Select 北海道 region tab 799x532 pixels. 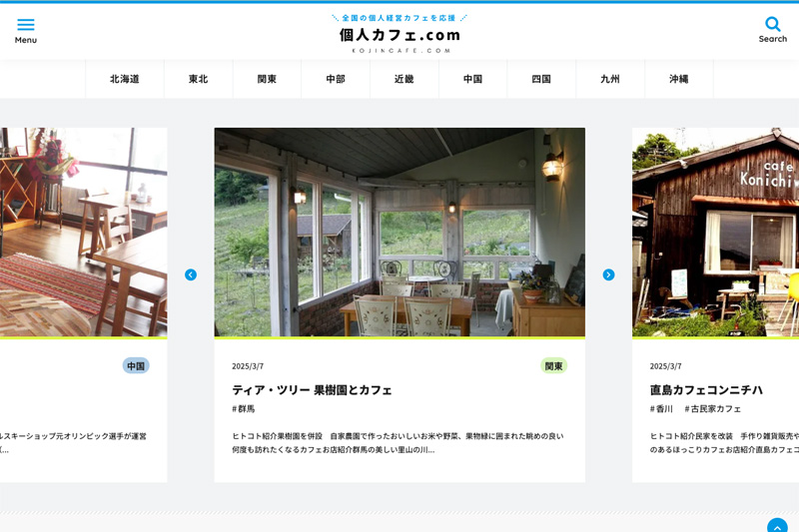tap(125, 79)
